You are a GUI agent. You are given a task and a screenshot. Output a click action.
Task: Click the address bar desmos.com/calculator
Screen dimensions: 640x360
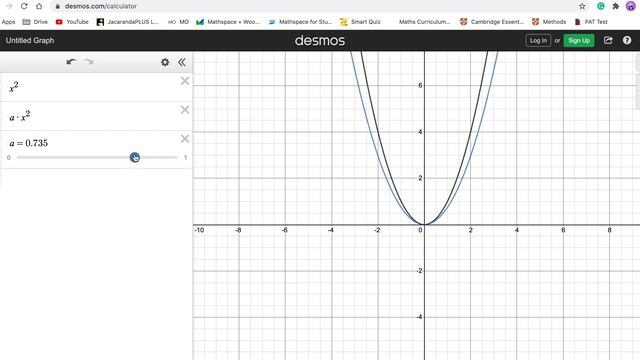point(100,6)
